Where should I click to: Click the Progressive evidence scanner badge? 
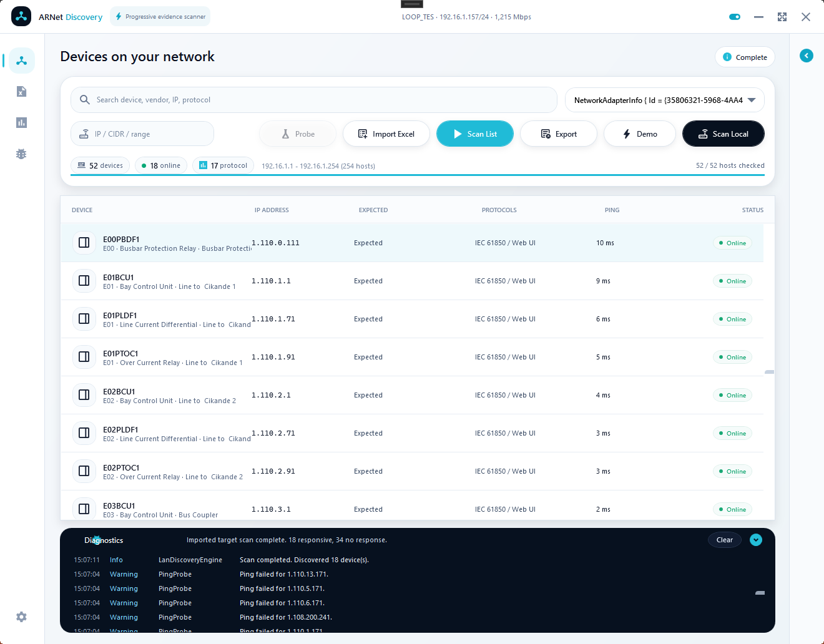click(160, 17)
